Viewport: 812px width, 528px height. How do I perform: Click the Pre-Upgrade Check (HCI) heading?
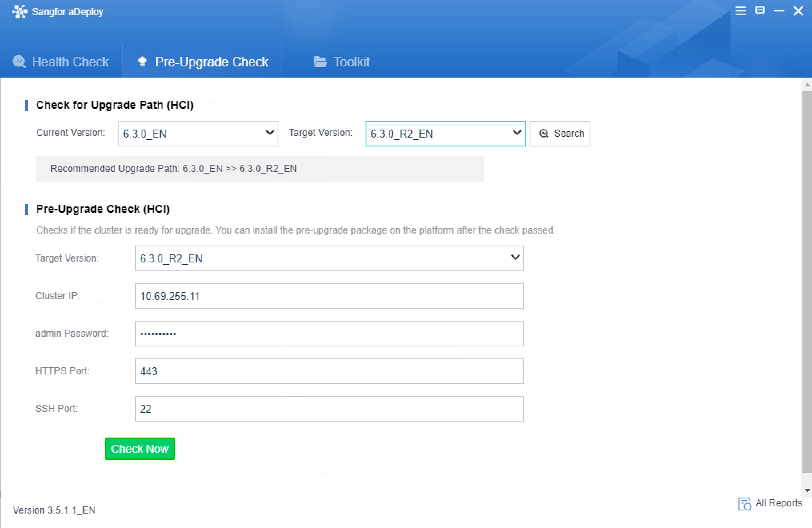coord(103,209)
